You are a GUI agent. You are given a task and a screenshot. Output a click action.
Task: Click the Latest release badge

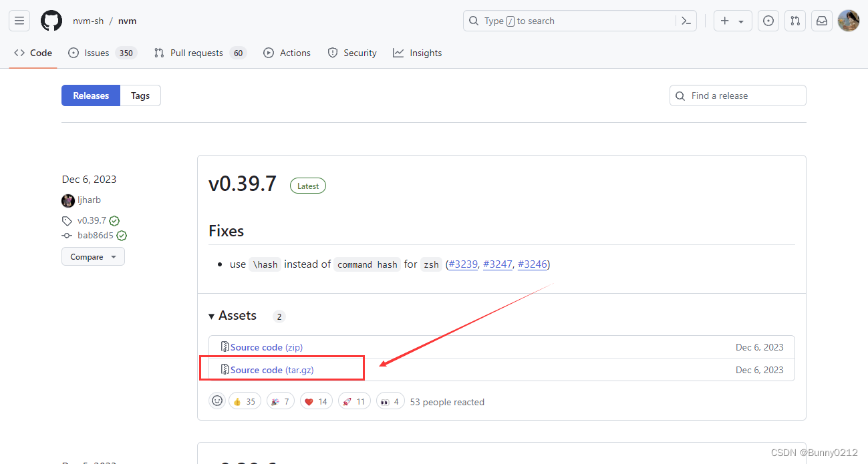coord(308,186)
